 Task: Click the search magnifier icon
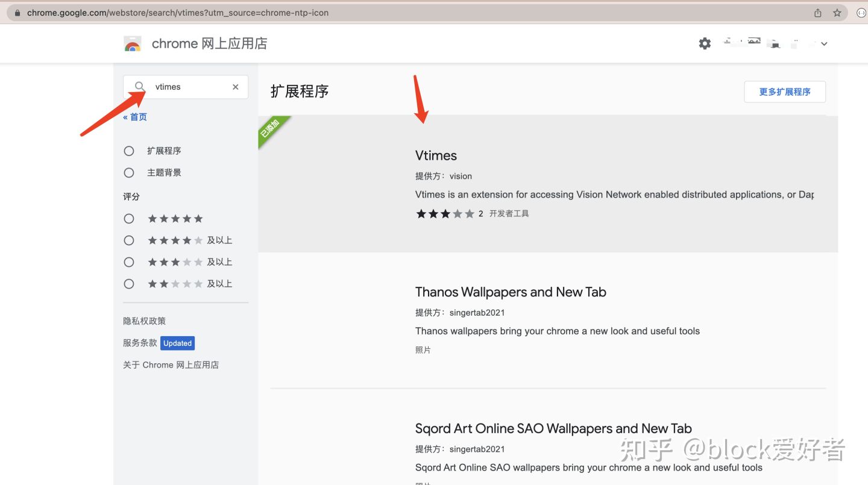click(140, 87)
